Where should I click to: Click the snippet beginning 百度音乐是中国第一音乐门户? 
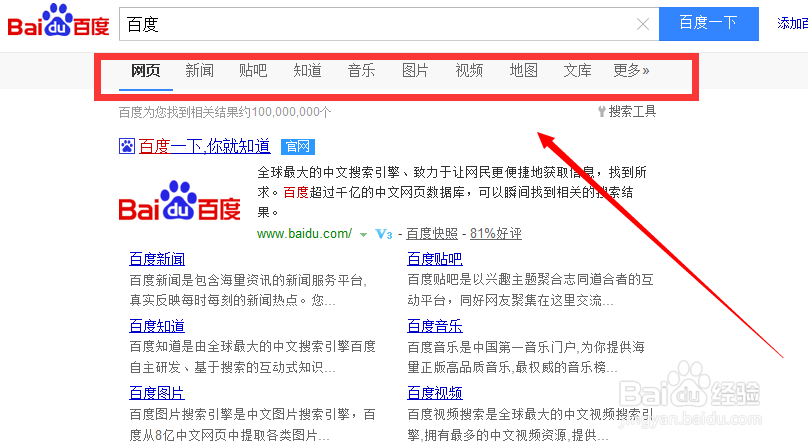(526, 357)
